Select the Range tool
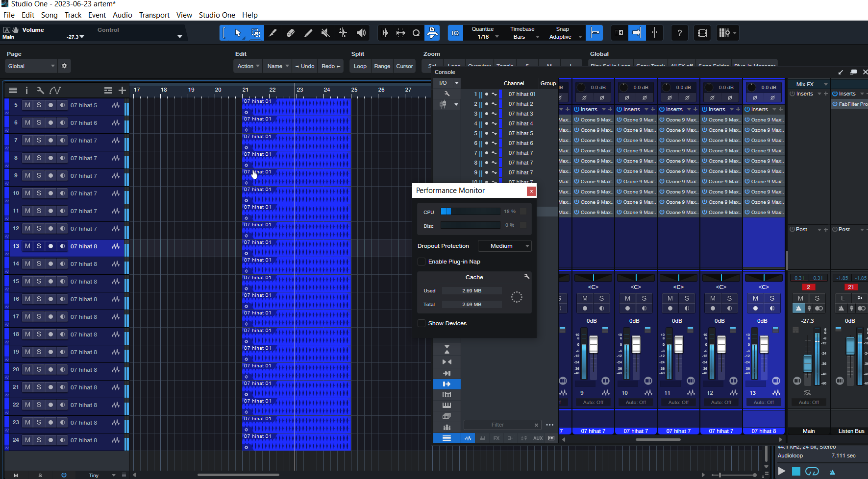The width and height of the screenshot is (868, 479). (x=255, y=33)
